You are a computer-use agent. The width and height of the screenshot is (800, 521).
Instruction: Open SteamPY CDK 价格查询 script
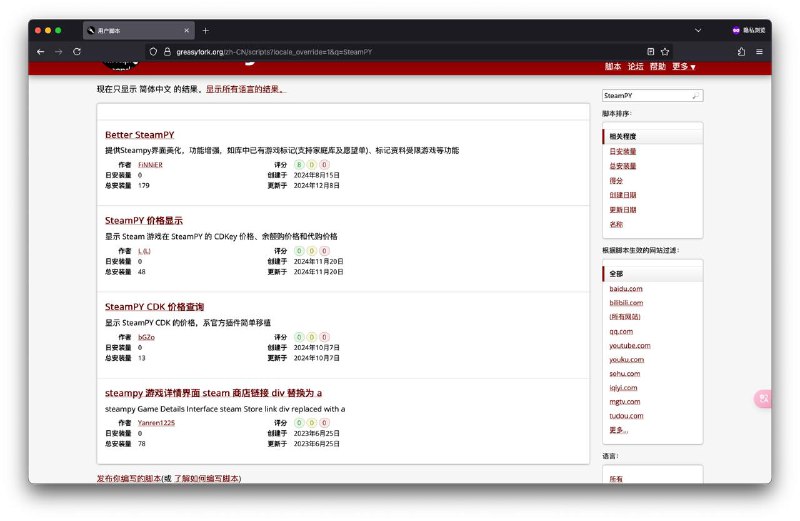(154, 306)
